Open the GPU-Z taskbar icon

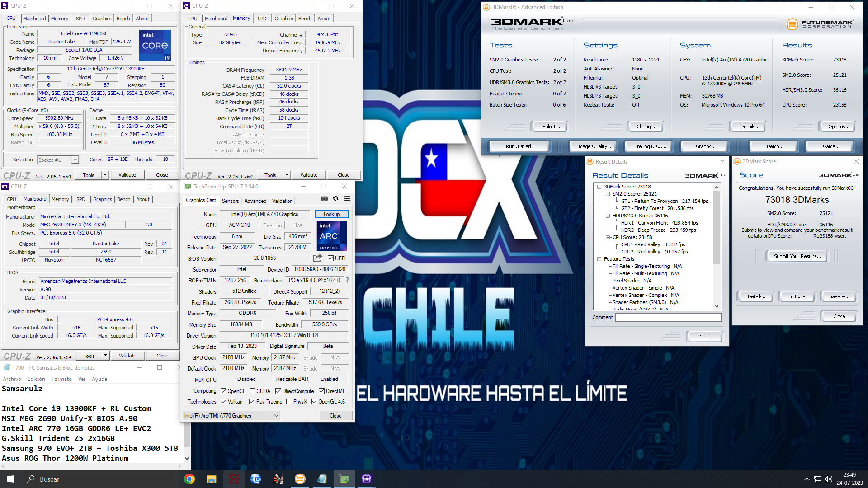click(344, 479)
